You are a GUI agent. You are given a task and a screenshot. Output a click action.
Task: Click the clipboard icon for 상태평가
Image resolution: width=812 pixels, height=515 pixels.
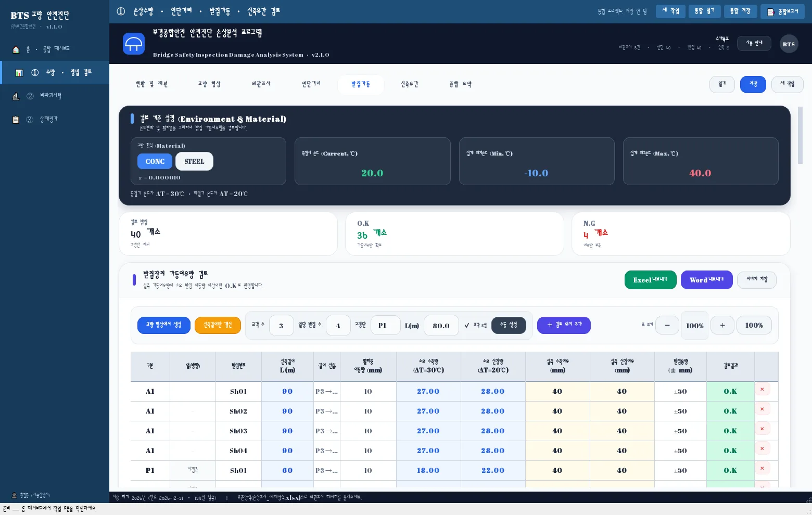[x=16, y=120]
